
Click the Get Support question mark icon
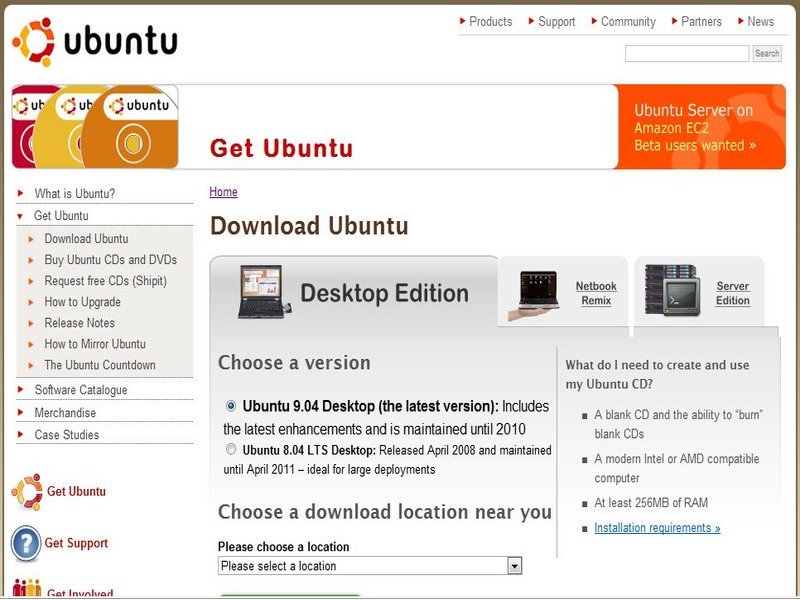coord(26,543)
